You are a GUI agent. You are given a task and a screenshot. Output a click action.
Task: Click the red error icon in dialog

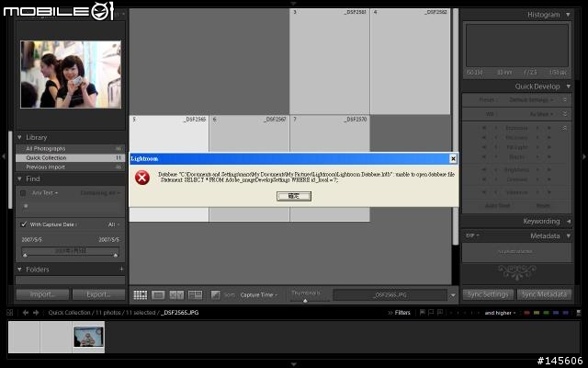pos(142,178)
